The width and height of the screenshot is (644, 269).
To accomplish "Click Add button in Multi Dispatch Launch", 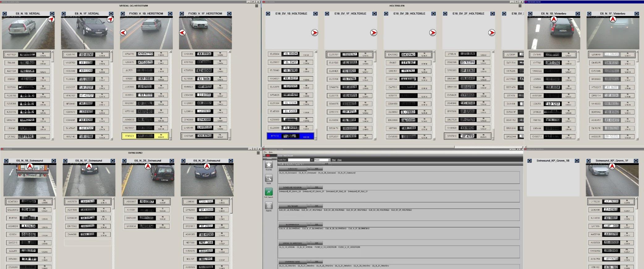I will tap(326, 164).
